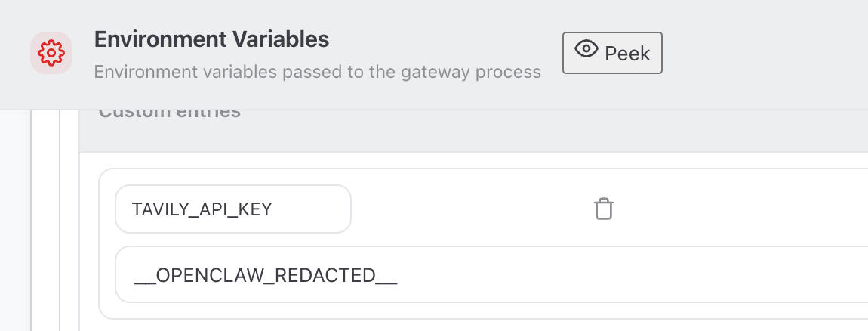The height and width of the screenshot is (331, 868).
Task: Click the __OPENCLAW_REDACTED__ placeholder text
Action: [x=265, y=275]
